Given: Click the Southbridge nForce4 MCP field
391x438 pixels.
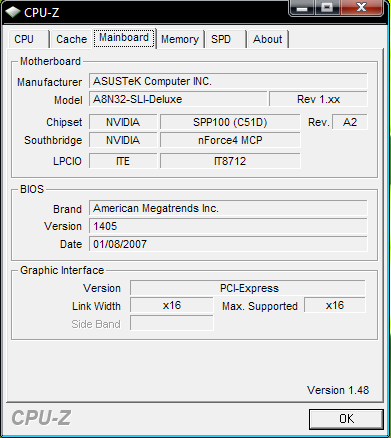Looking at the screenshot, I should click(230, 140).
